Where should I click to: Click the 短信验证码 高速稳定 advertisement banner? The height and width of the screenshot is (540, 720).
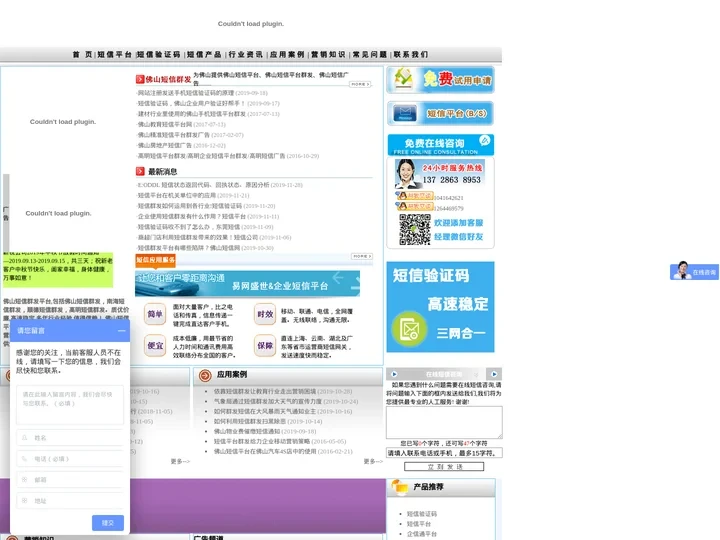[440, 307]
